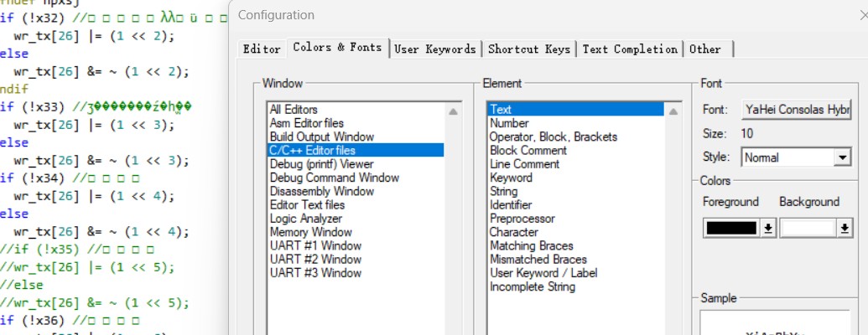Select String element
The width and height of the screenshot is (868, 335).
pyautogui.click(x=575, y=191)
